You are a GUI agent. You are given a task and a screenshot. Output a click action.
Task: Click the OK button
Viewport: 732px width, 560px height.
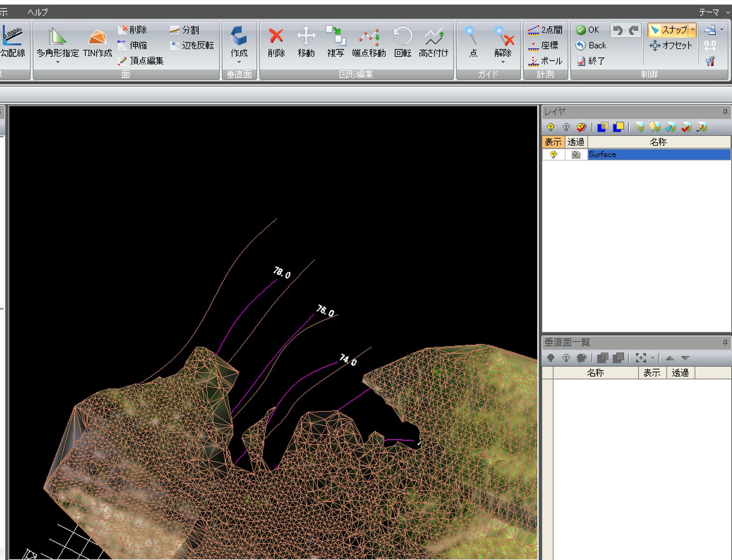(587, 30)
